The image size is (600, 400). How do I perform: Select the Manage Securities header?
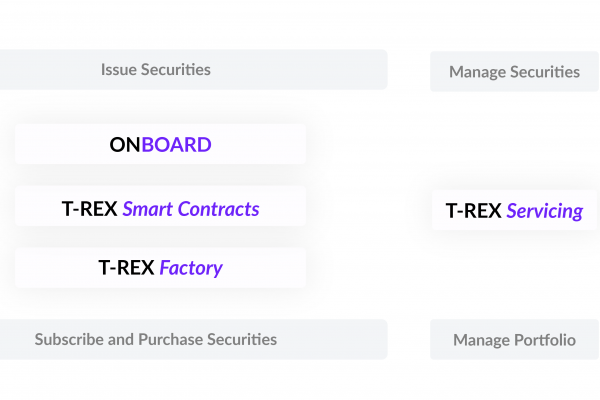click(514, 72)
